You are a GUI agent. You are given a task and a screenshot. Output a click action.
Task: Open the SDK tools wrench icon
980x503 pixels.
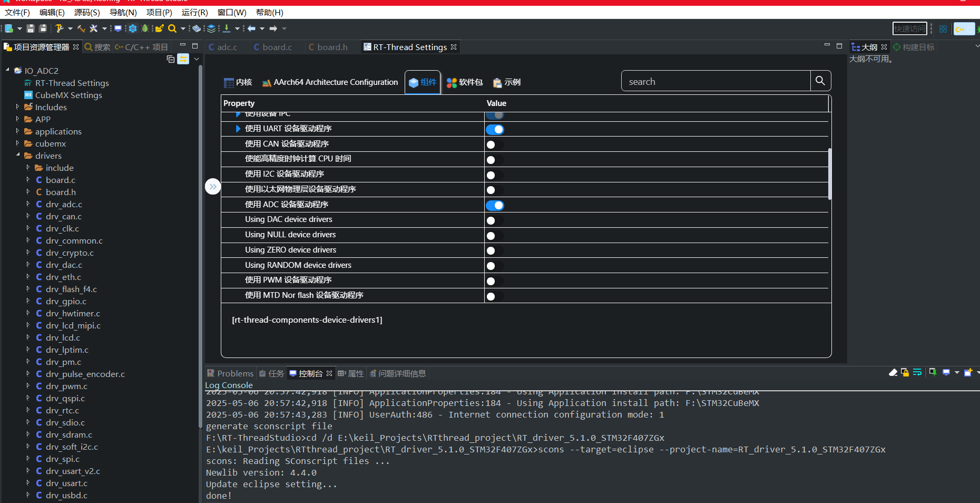click(x=94, y=28)
